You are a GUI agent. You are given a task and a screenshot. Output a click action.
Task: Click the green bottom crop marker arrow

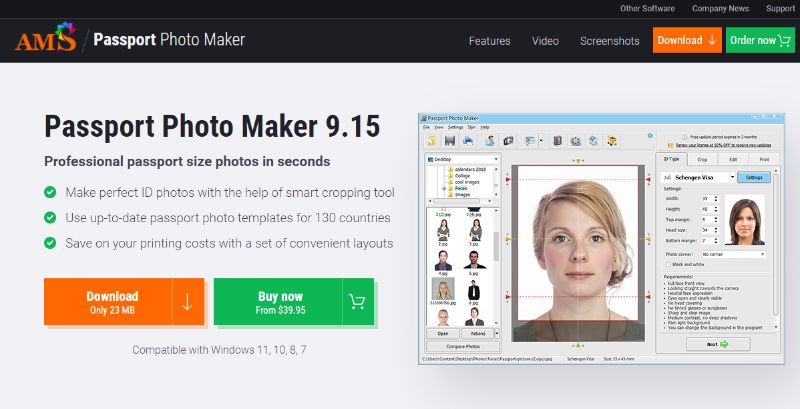click(x=578, y=345)
